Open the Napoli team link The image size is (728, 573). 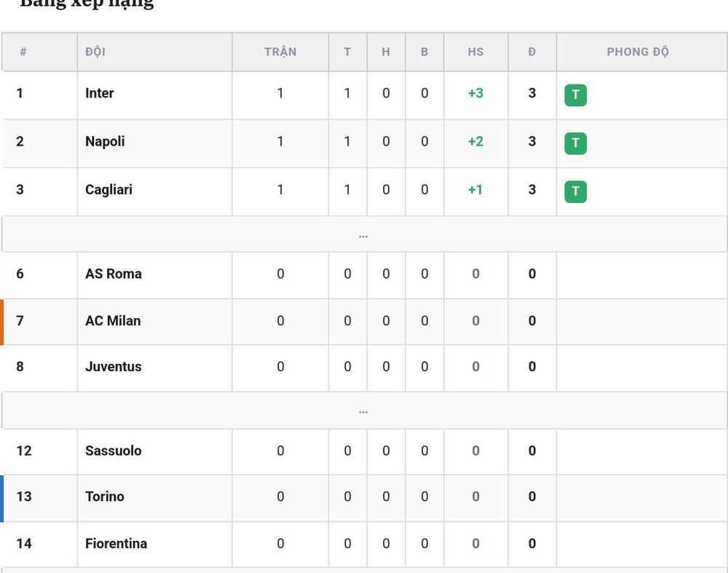(x=105, y=142)
